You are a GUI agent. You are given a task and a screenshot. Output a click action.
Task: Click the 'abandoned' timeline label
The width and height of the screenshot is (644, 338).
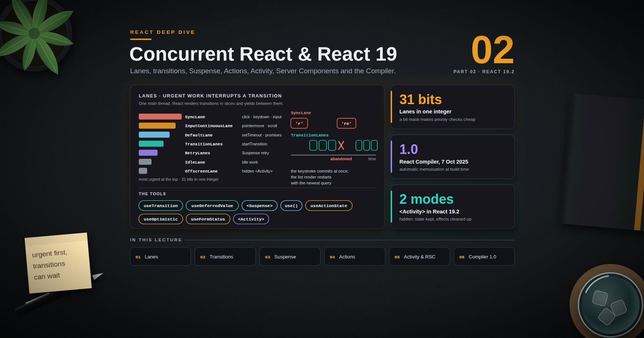pyautogui.click(x=341, y=159)
